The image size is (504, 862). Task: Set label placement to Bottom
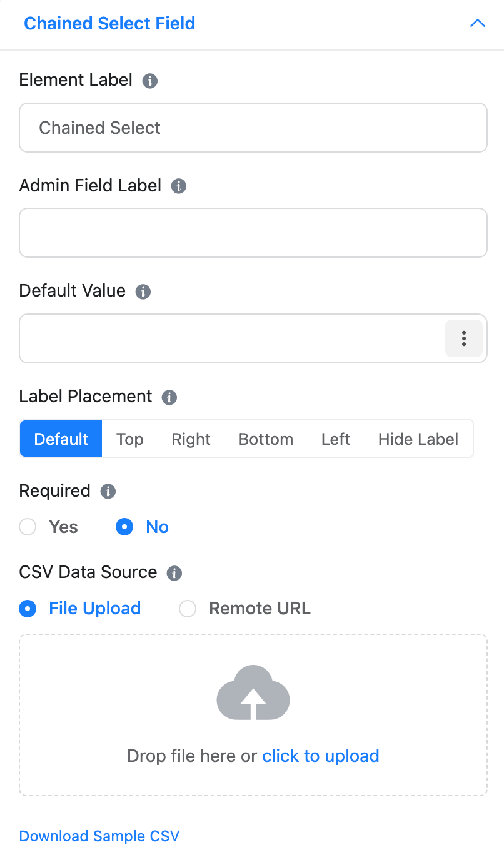coord(266,439)
